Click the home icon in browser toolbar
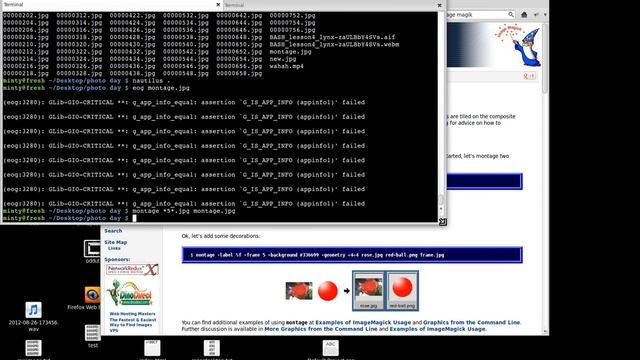 (x=524, y=15)
